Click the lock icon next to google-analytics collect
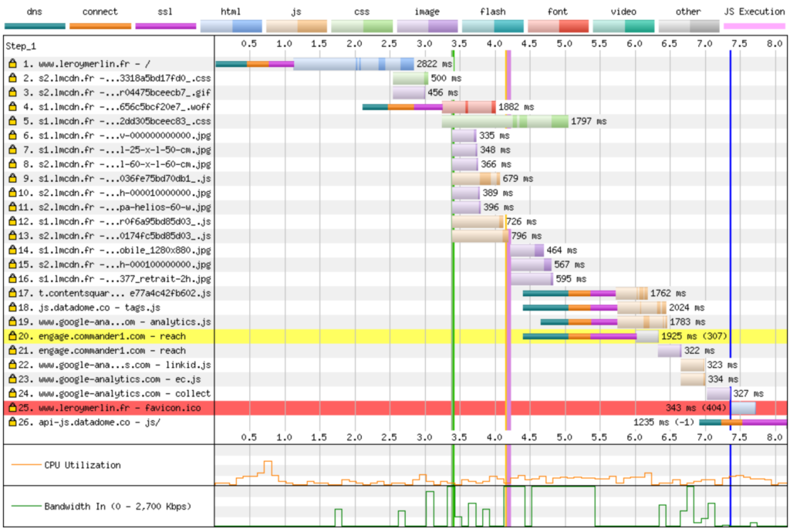This screenshot has height=532, width=790. pos(12,393)
